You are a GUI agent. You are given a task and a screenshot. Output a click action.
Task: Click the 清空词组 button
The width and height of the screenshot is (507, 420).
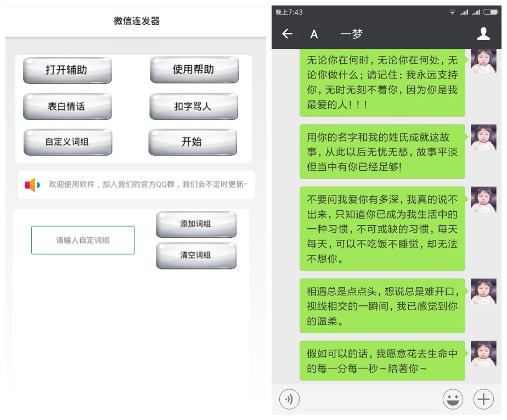tap(196, 255)
